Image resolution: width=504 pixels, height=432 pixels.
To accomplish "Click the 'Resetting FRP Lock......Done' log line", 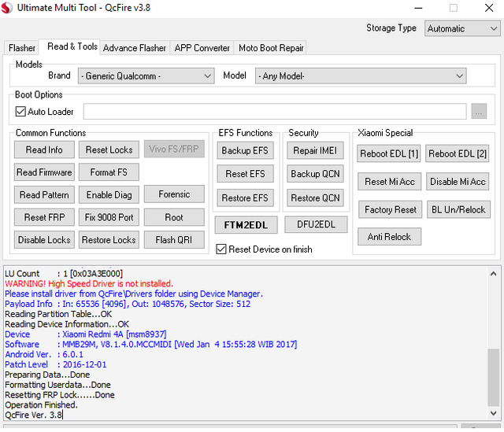I will (60, 395).
